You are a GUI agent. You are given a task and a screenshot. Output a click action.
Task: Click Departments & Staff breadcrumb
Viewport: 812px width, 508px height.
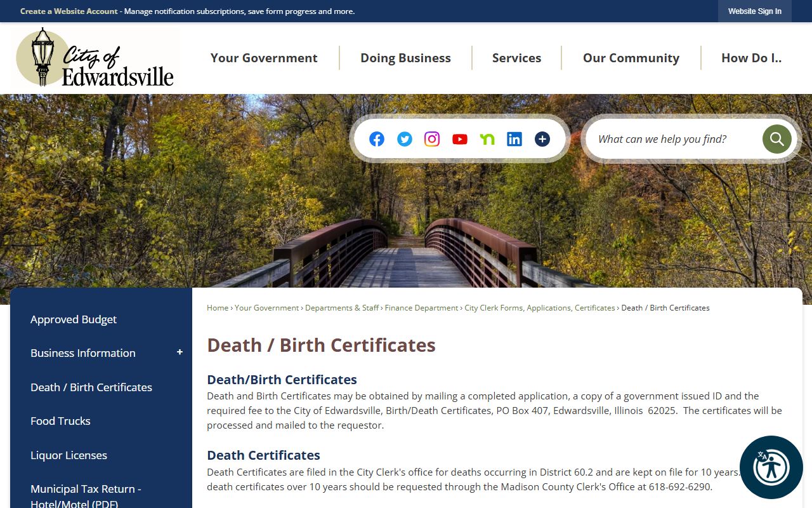tap(342, 308)
